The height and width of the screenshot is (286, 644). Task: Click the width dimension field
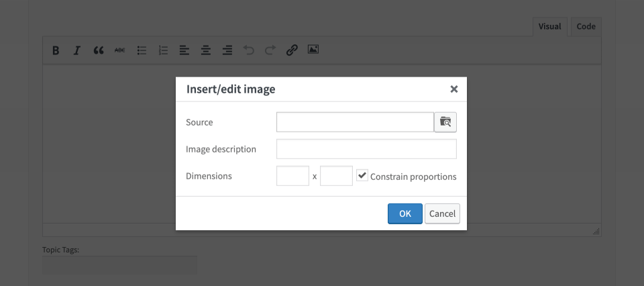pyautogui.click(x=293, y=176)
